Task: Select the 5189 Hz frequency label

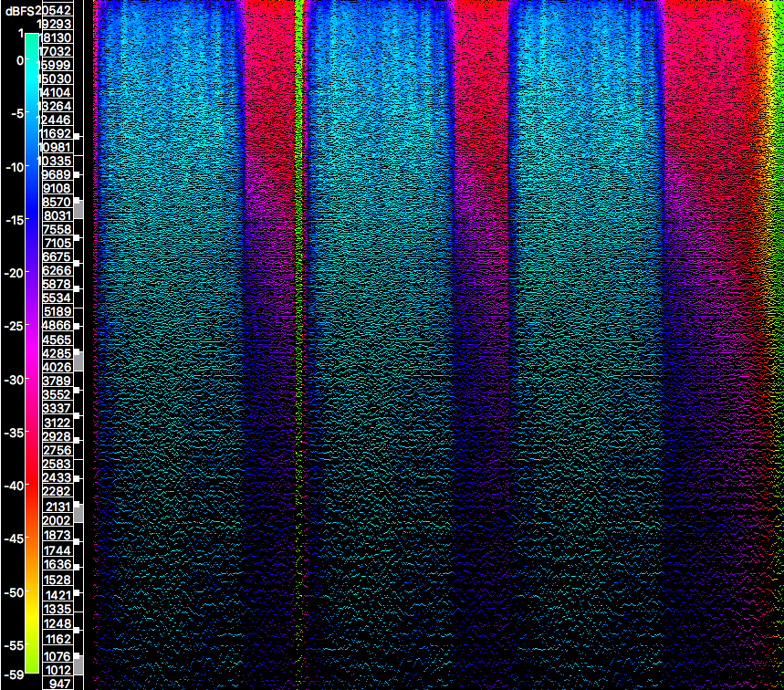Action: pyautogui.click(x=57, y=311)
